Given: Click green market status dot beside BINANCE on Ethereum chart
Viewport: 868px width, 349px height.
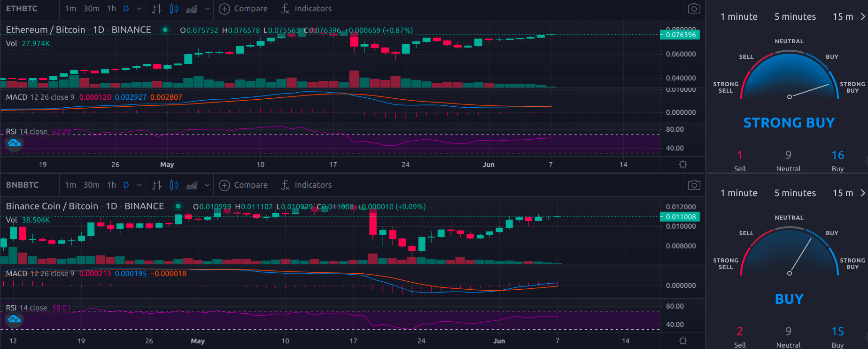Looking at the screenshot, I should (165, 30).
